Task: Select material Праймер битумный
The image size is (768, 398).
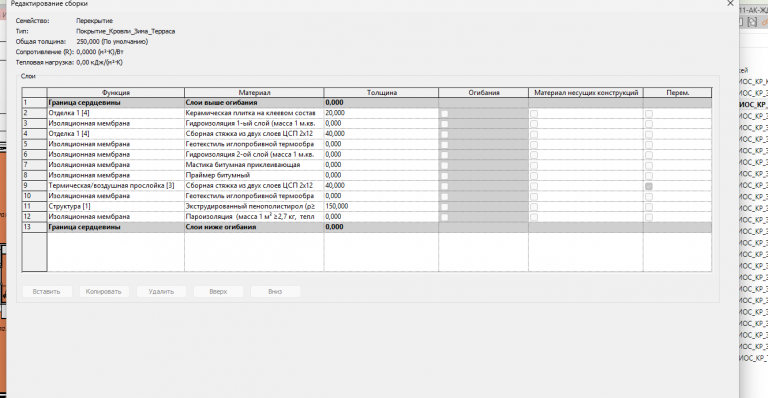Action: (254, 175)
